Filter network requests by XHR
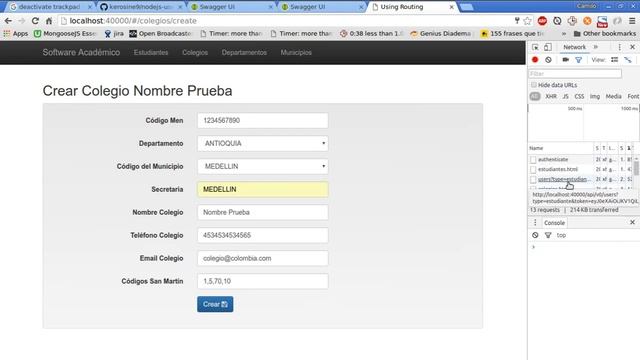This screenshot has width=640, height=360. pos(551,96)
